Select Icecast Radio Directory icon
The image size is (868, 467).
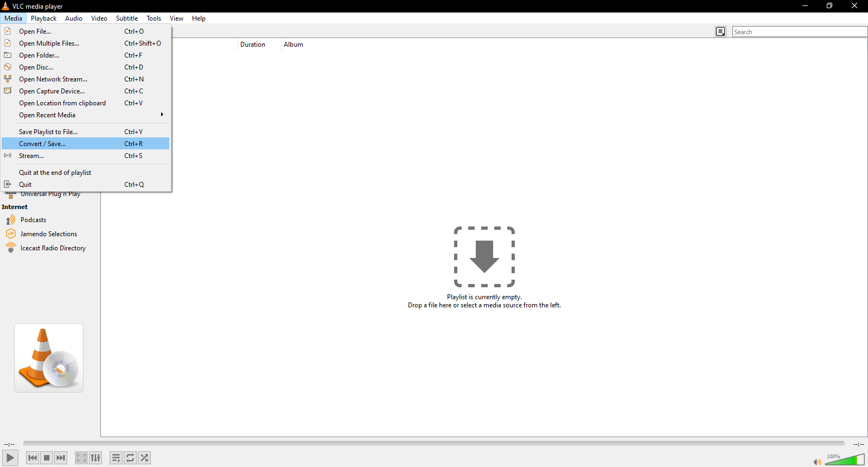11,248
